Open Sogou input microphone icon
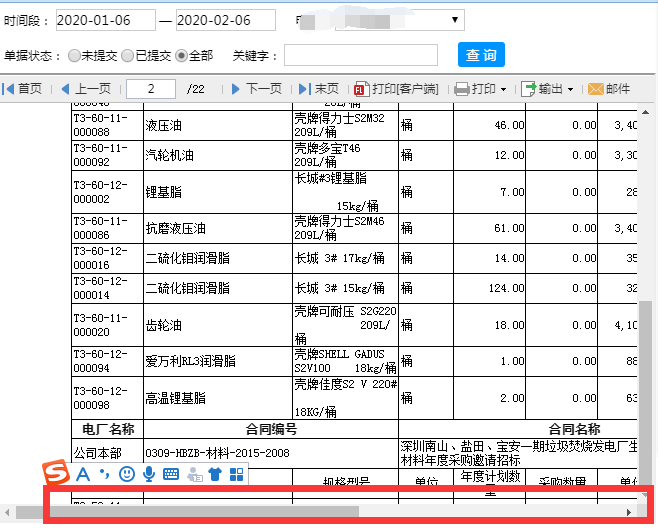 pyautogui.click(x=149, y=474)
